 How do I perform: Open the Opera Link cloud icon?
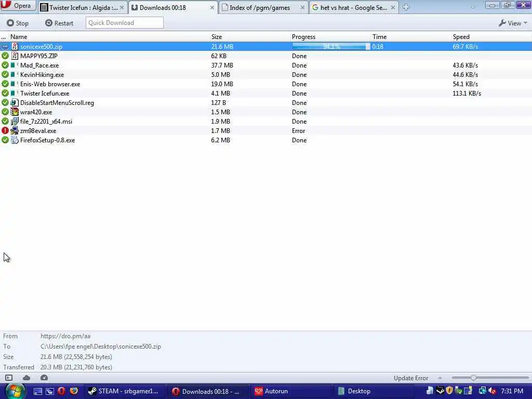click(26, 378)
